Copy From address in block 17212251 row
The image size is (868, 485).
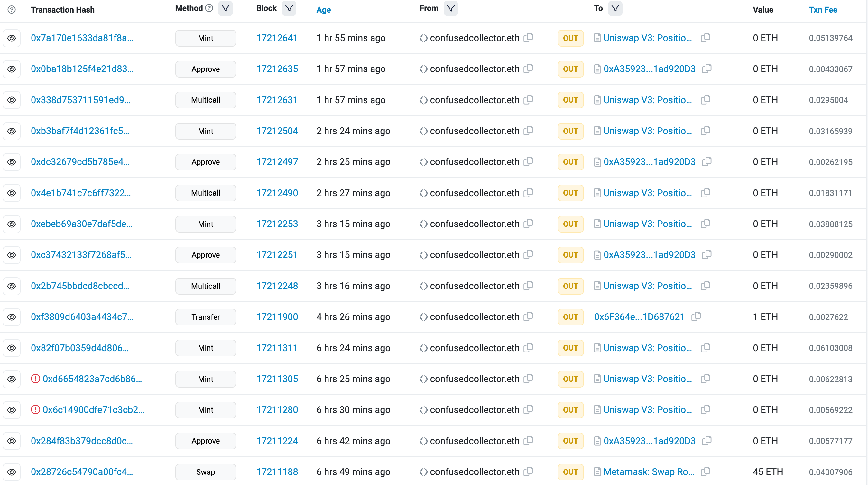528,255
